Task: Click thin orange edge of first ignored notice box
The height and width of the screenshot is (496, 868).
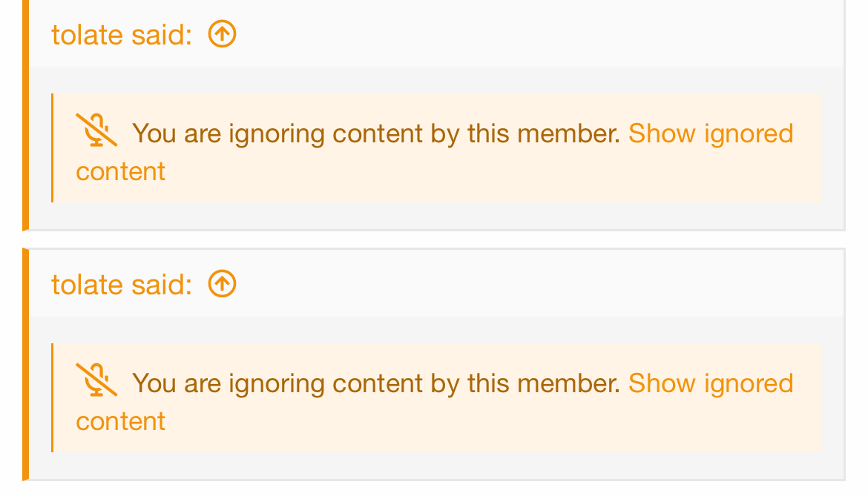Action: [52, 148]
